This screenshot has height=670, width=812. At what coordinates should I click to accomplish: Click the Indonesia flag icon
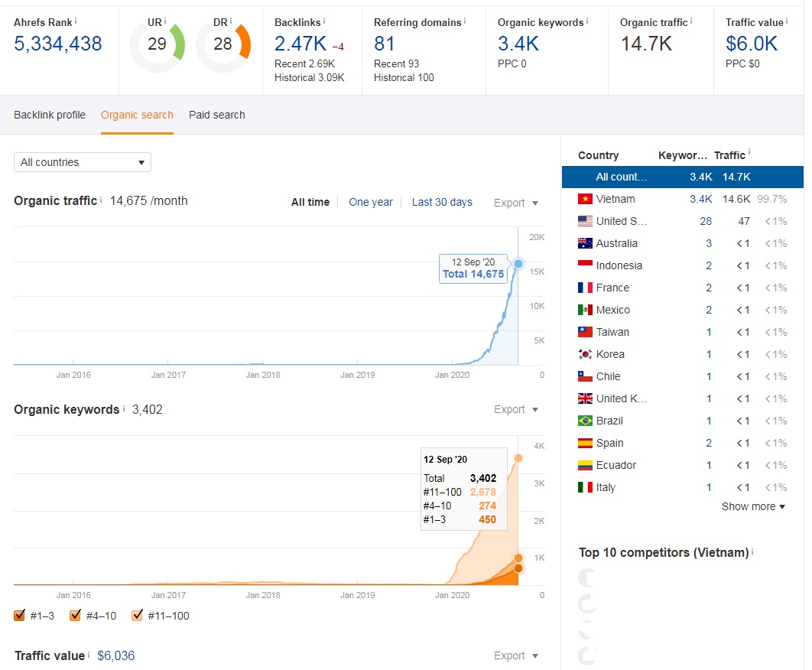click(585, 265)
